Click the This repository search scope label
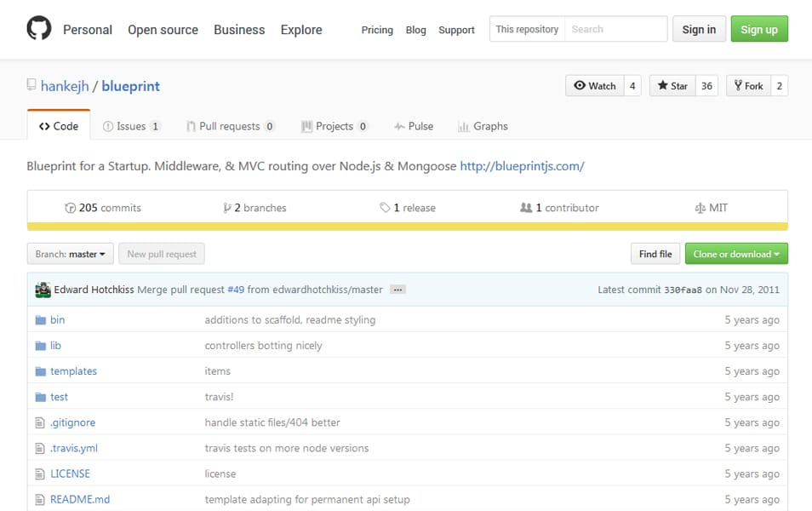 click(x=527, y=29)
